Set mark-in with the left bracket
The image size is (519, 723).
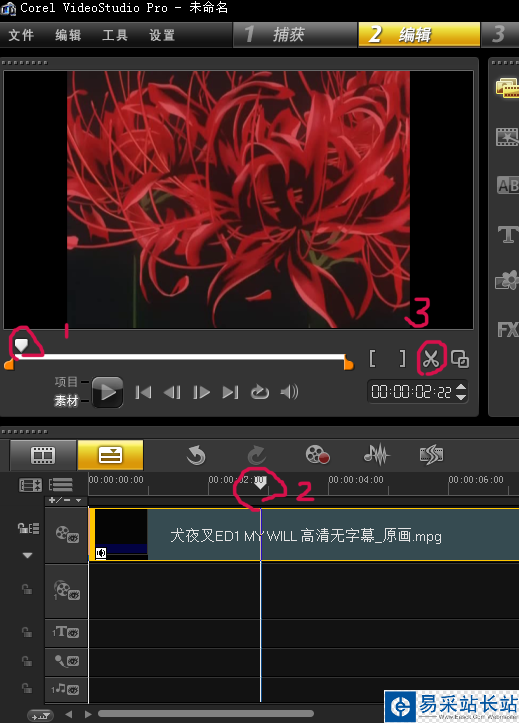pyautogui.click(x=372, y=358)
